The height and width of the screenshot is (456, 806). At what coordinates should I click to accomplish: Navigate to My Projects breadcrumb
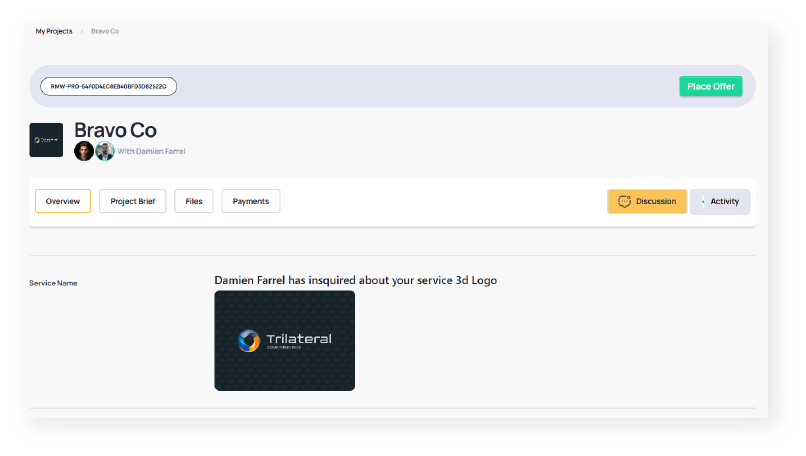tap(54, 32)
